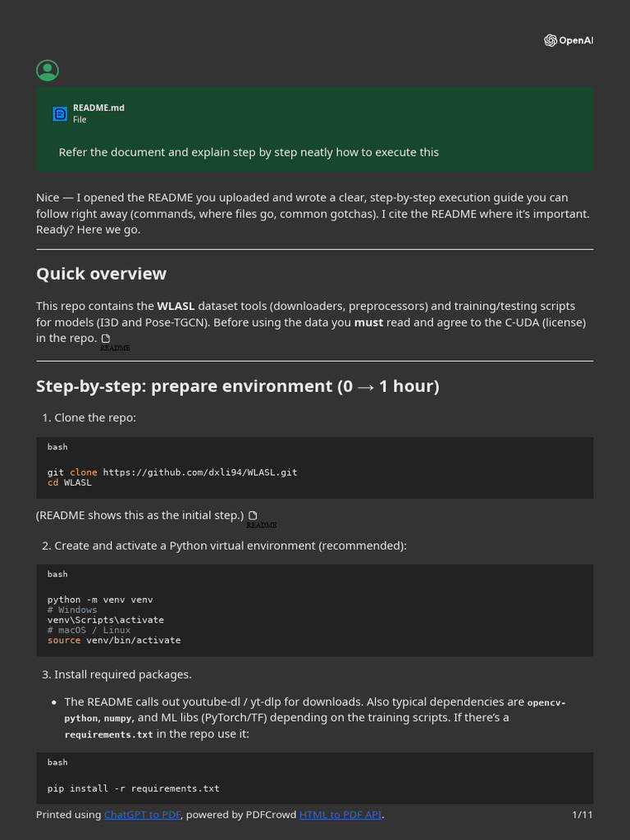Click the "bash" label above git clone
Viewport: 630px width, 840px height.
[x=57, y=447]
